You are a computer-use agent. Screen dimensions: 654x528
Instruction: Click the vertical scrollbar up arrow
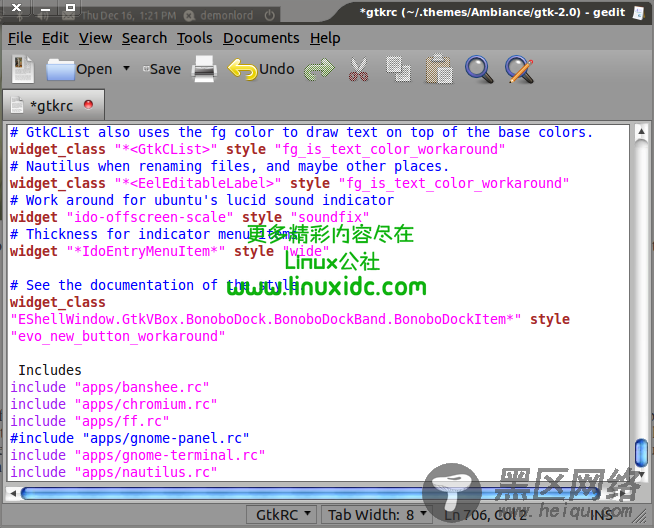coord(641,132)
